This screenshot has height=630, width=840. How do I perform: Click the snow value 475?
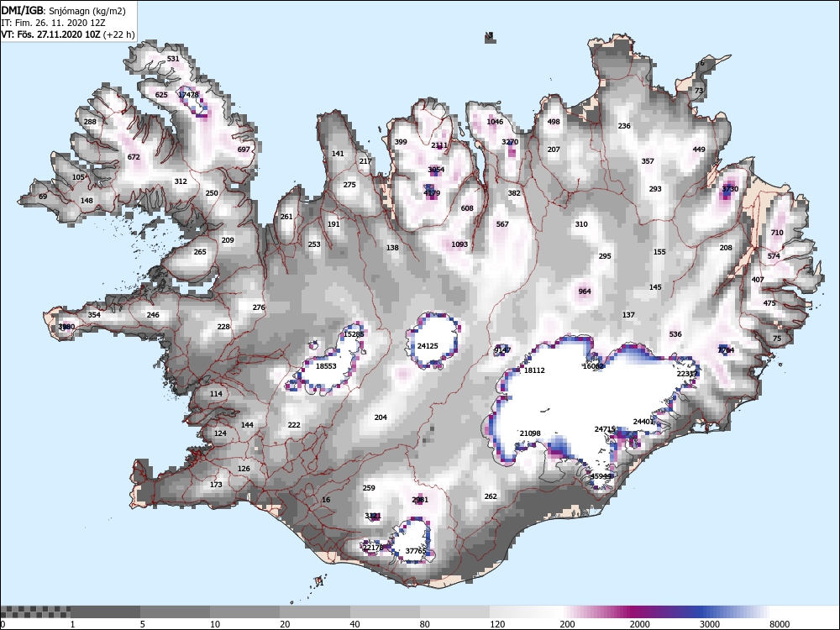769,303
